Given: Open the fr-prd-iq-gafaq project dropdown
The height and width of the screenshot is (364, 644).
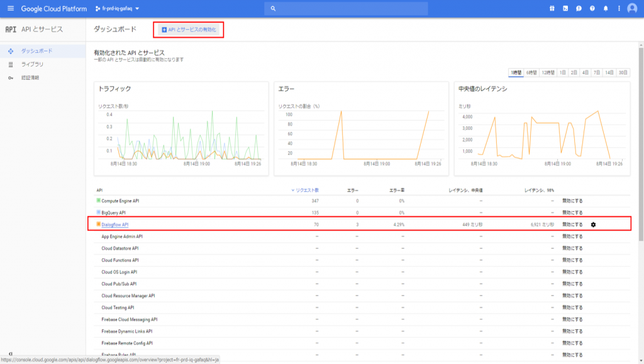Looking at the screenshot, I should click(x=117, y=8).
